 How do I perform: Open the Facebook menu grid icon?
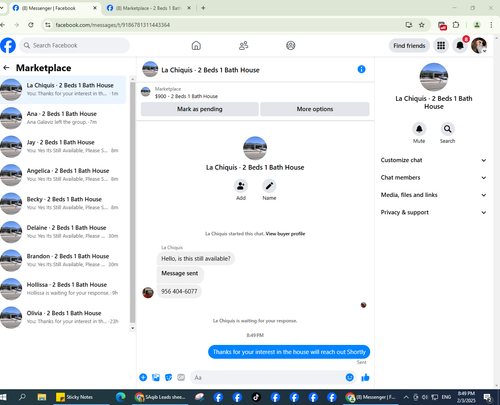(441, 45)
